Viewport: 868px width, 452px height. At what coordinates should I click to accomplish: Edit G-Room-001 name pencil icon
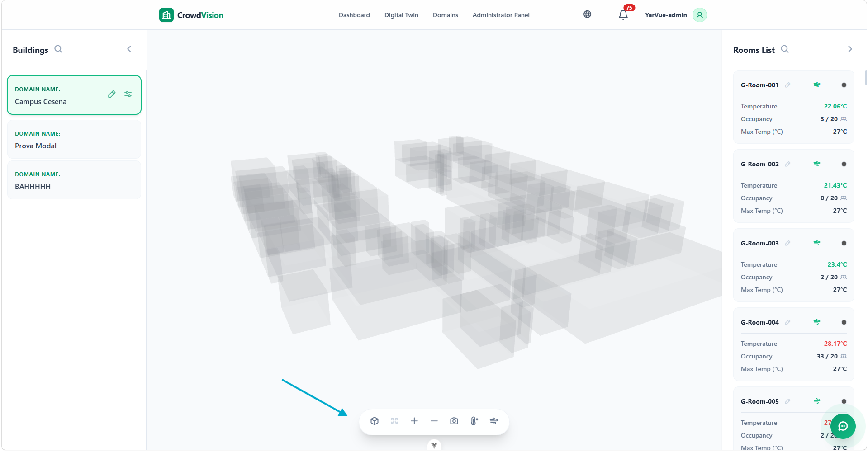pos(787,85)
